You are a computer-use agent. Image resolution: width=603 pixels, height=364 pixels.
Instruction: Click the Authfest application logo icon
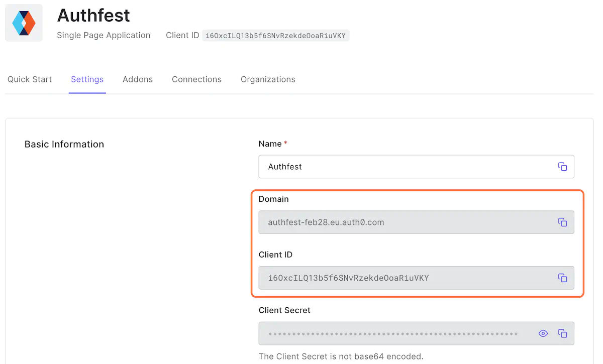click(24, 23)
